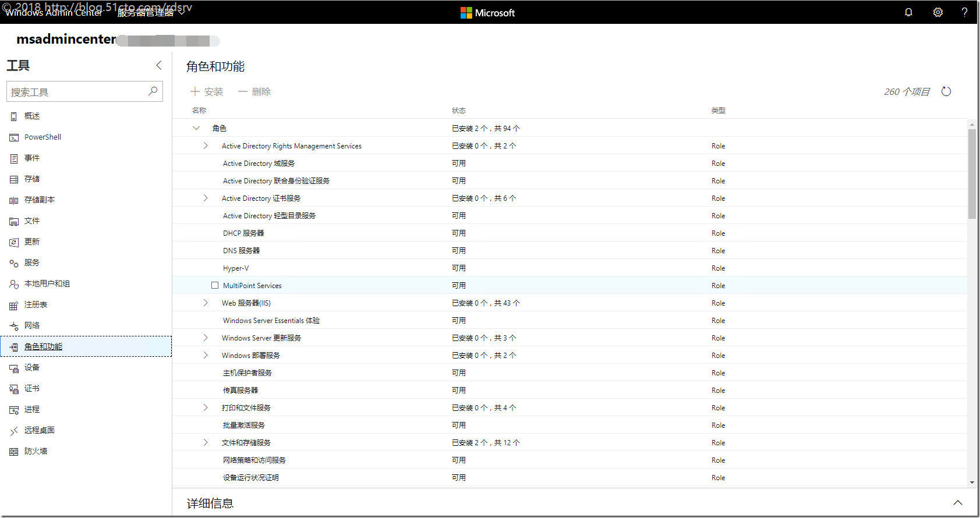Check the MultiPoint Services checkbox
This screenshot has height=518, width=980.
(215, 285)
